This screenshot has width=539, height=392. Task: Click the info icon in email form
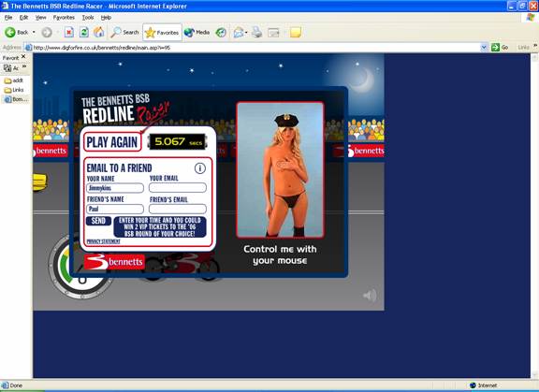tap(200, 168)
